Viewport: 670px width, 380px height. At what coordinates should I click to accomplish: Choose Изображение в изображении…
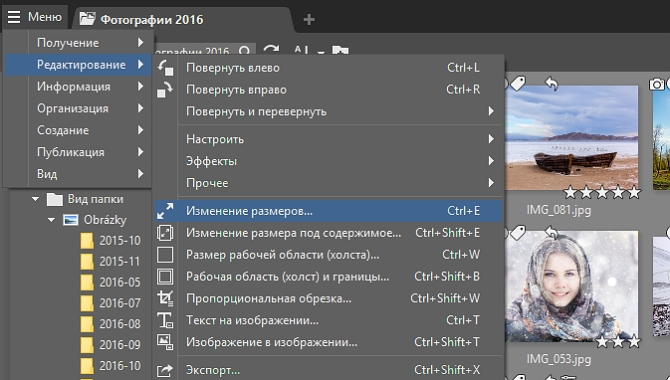click(x=328, y=342)
